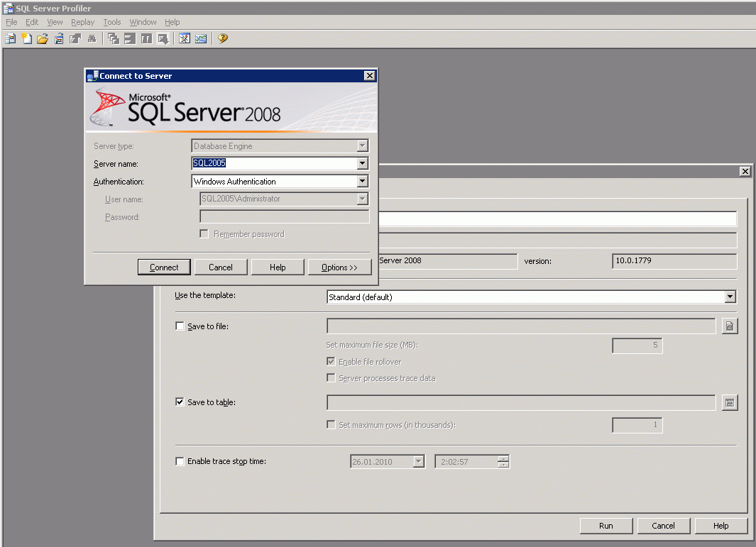
Task: Click Cancel in Trace Properties window
Action: pos(664,526)
